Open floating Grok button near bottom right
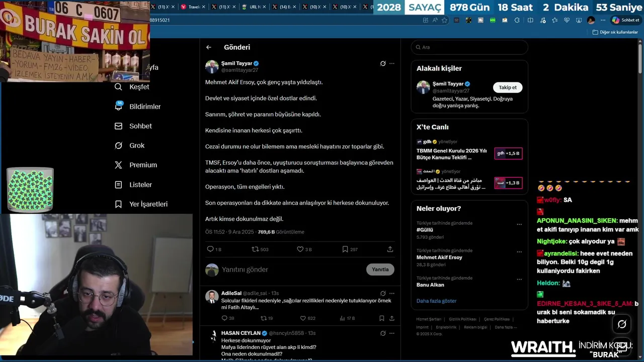 tap(622, 324)
